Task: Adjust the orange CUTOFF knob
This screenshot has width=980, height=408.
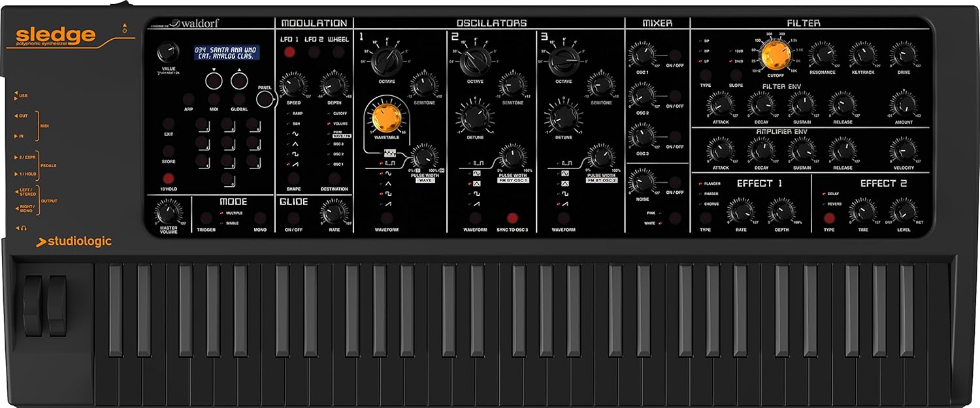Action: click(x=777, y=55)
